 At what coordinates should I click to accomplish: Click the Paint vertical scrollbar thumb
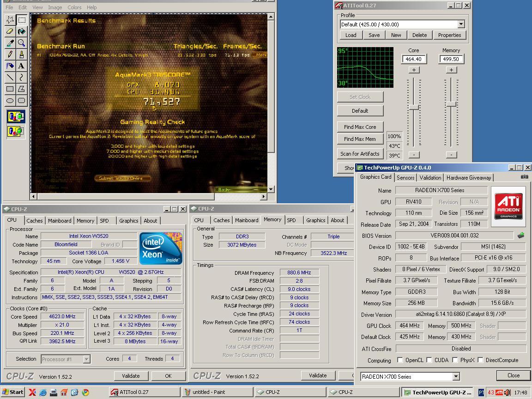point(271,86)
